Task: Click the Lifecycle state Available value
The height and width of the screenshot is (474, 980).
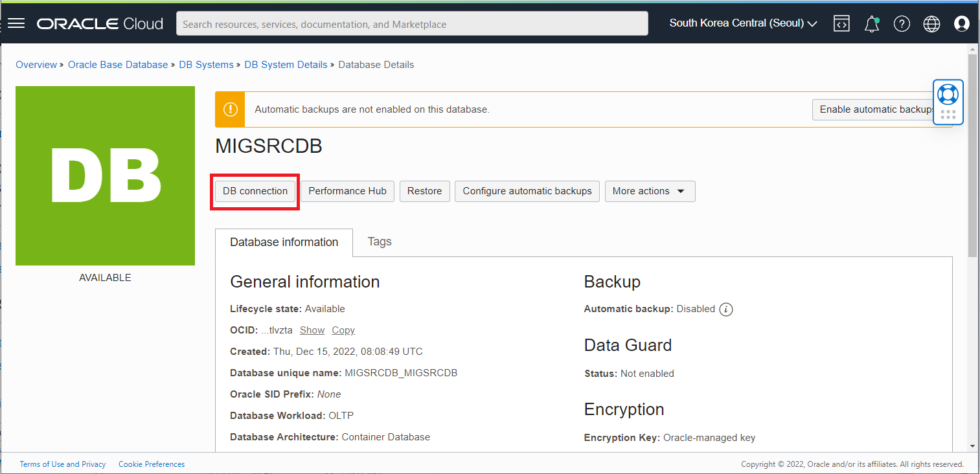Action: tap(325, 309)
